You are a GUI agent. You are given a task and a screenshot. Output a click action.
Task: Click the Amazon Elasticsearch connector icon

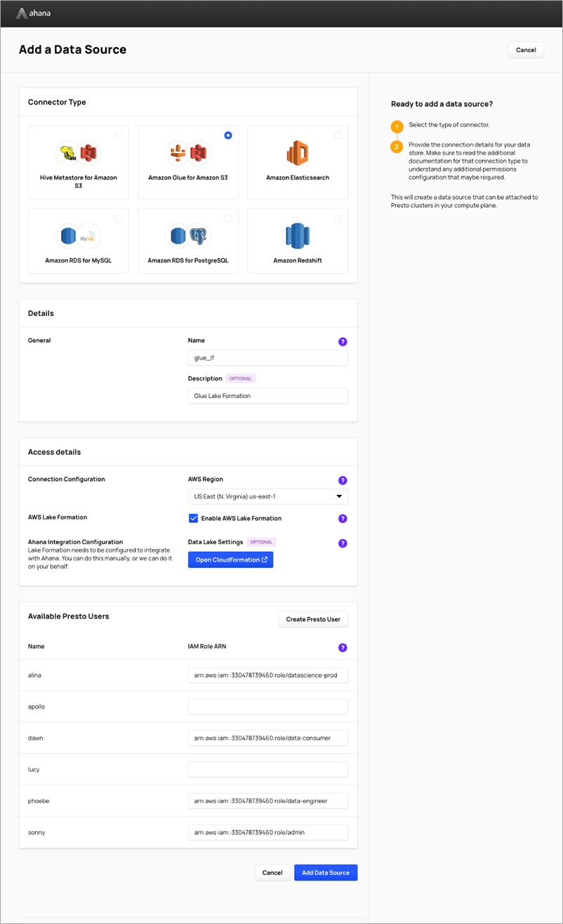tap(298, 152)
